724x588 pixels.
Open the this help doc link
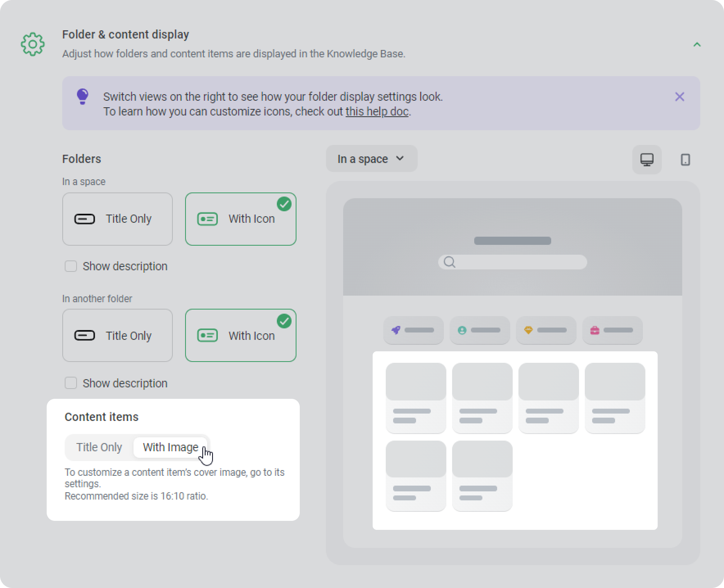point(377,111)
